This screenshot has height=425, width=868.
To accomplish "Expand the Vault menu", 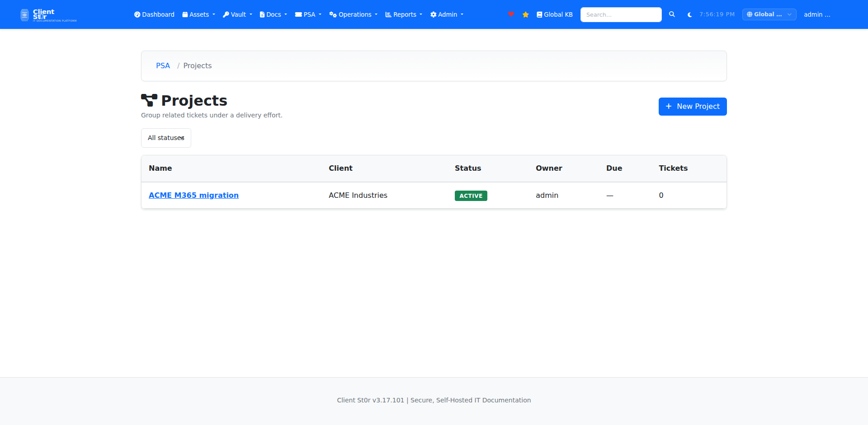I will [x=237, y=14].
